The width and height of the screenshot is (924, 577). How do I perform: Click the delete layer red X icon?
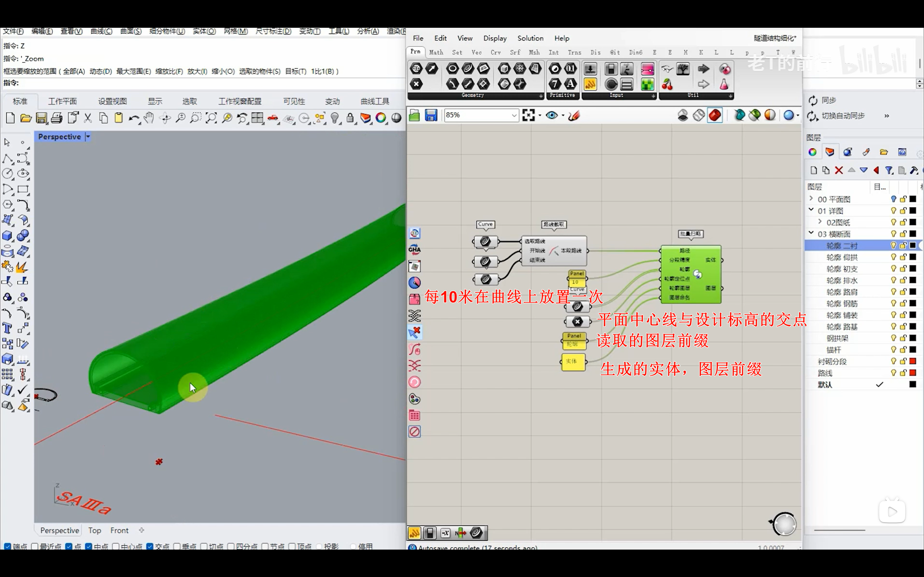pyautogui.click(x=838, y=170)
